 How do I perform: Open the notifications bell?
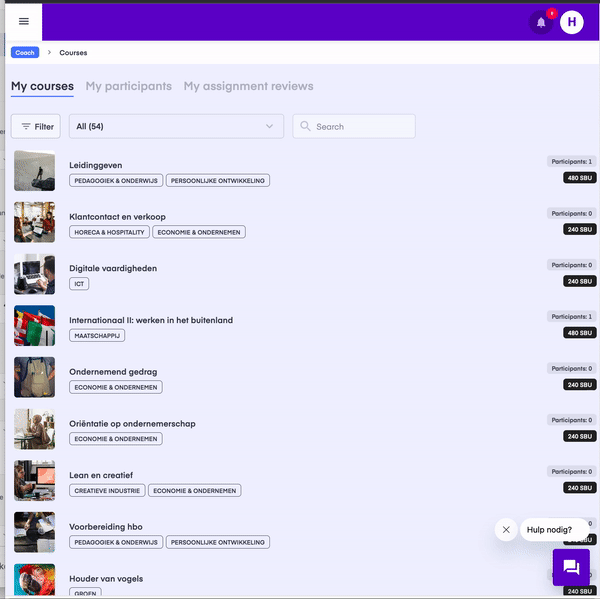pyautogui.click(x=541, y=23)
